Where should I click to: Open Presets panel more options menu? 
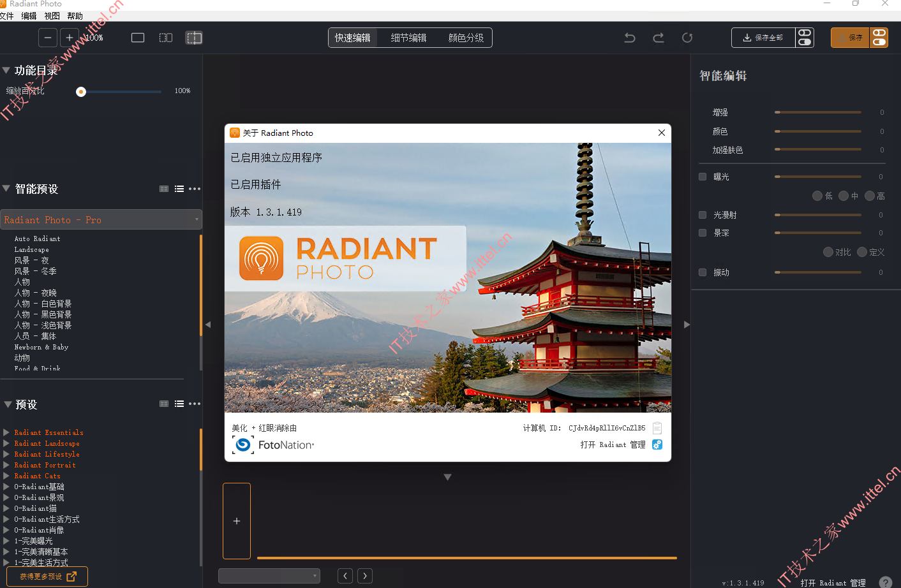point(195,404)
